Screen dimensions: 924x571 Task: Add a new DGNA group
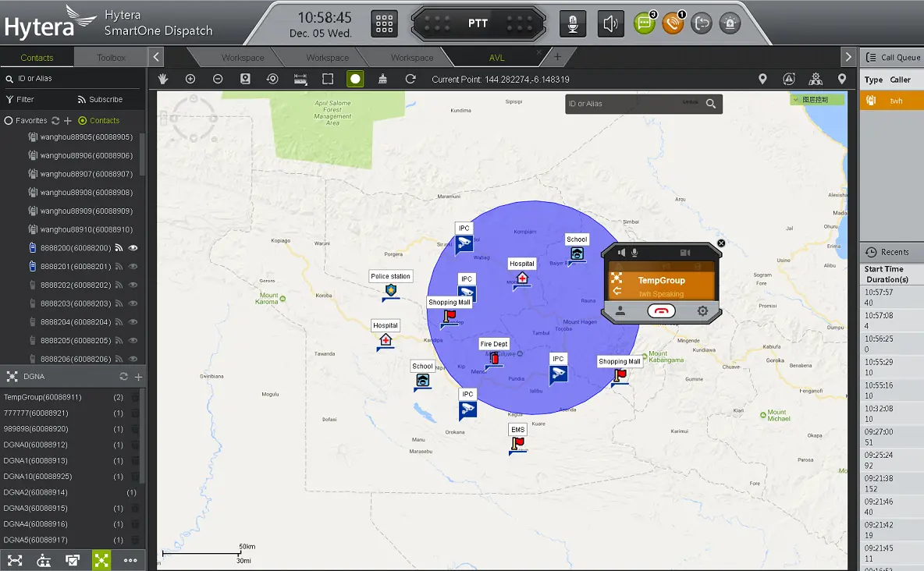point(138,377)
